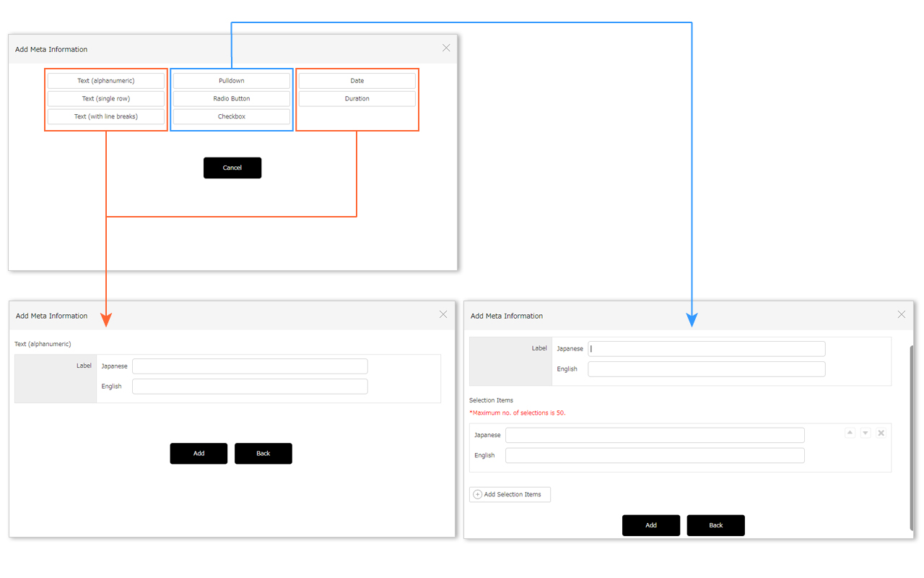The image size is (924, 578).
Task: Delete the selection item with the X icon
Action: coord(881,433)
